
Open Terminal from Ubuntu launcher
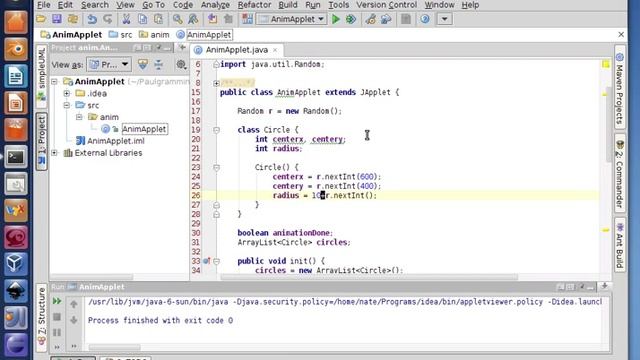(16, 157)
